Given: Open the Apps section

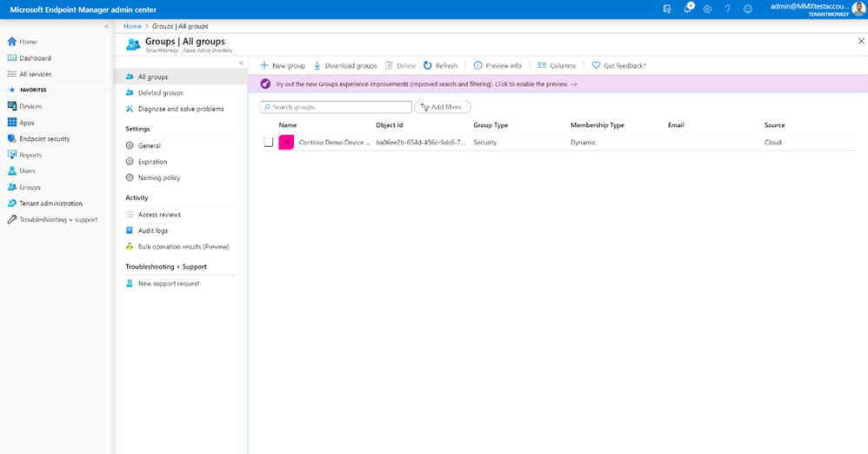Looking at the screenshot, I should 21,123.
